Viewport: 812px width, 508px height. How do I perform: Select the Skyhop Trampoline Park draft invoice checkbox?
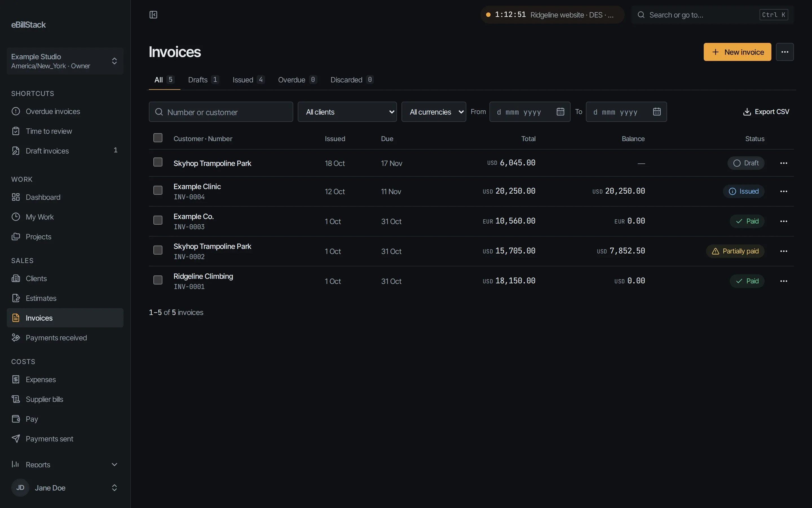tap(158, 162)
